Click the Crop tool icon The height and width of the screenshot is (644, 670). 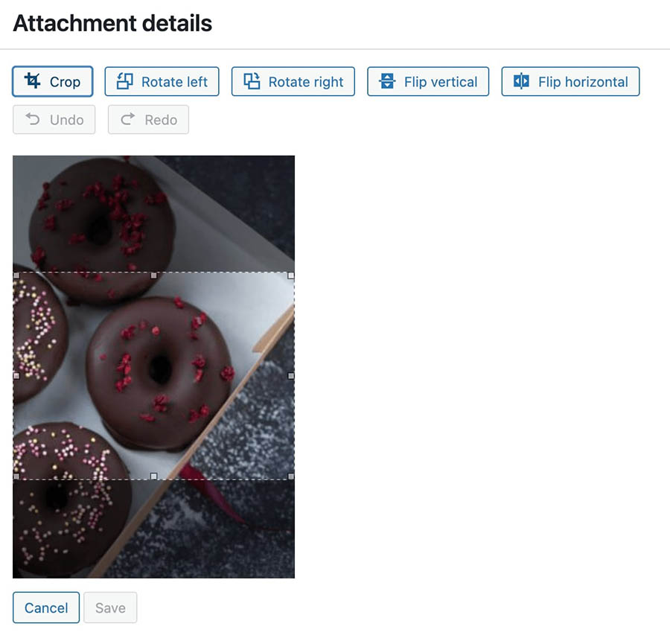pos(33,80)
